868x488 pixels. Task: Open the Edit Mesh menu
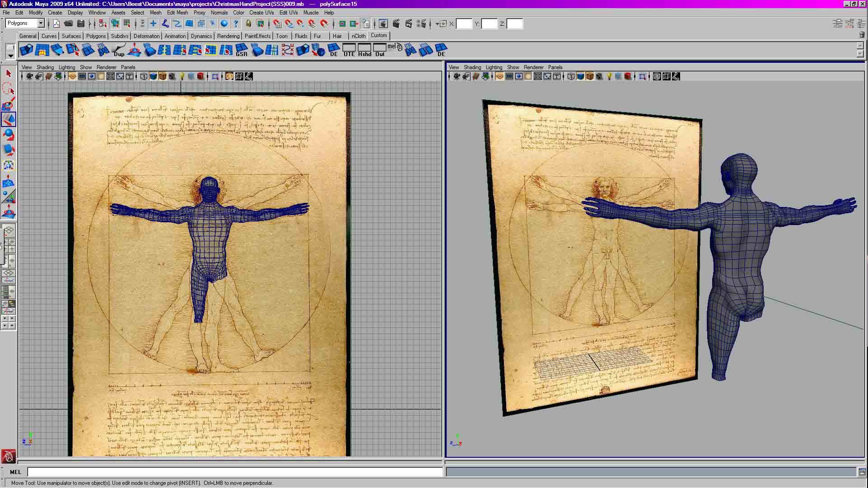(x=177, y=13)
